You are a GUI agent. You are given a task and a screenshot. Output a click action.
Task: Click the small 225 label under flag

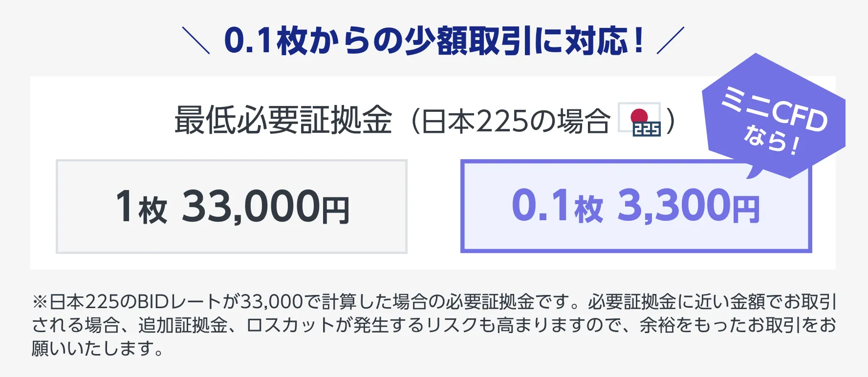(647, 129)
